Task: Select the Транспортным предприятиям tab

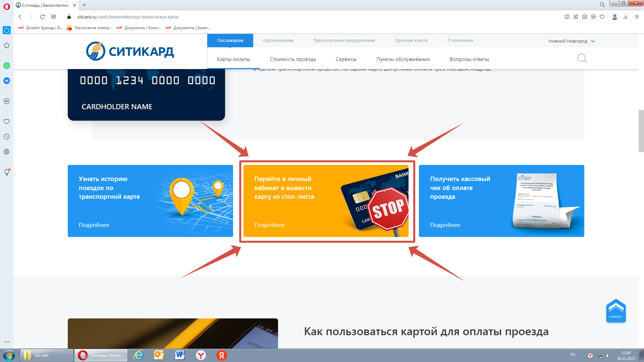Action: (344, 41)
